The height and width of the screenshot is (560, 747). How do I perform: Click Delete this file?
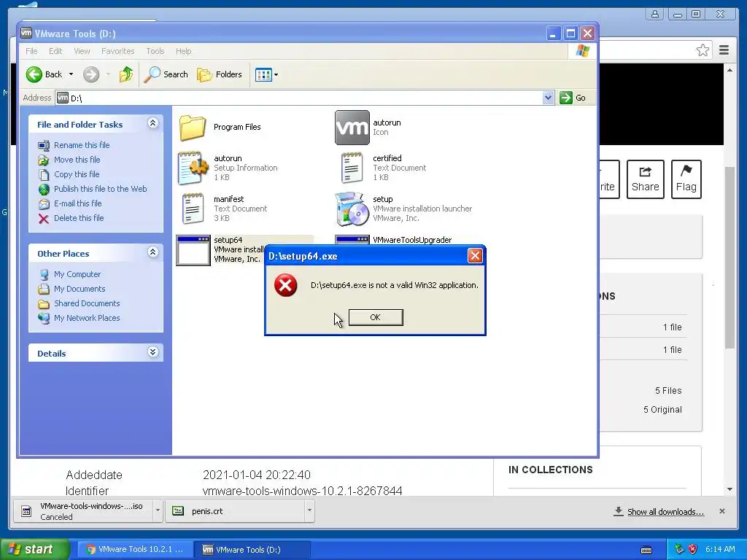[x=79, y=218]
